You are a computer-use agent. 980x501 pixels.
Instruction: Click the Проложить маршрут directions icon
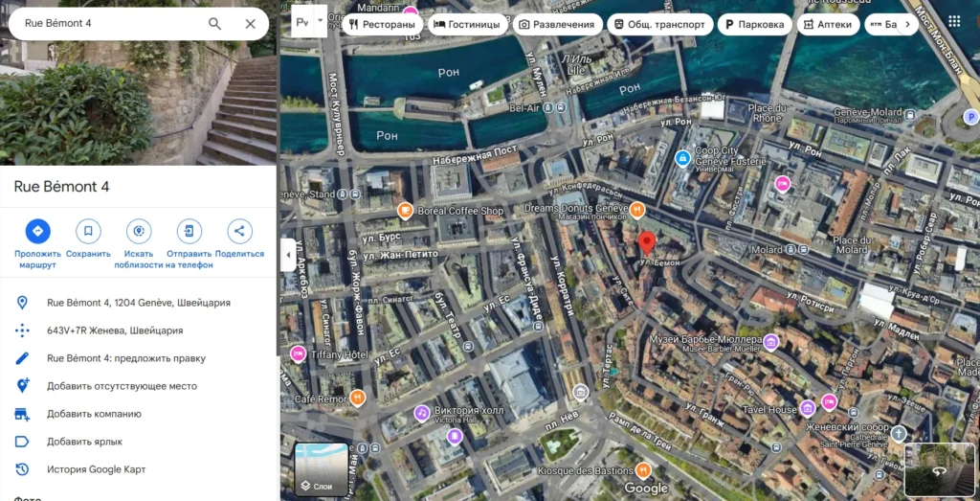coord(37,231)
